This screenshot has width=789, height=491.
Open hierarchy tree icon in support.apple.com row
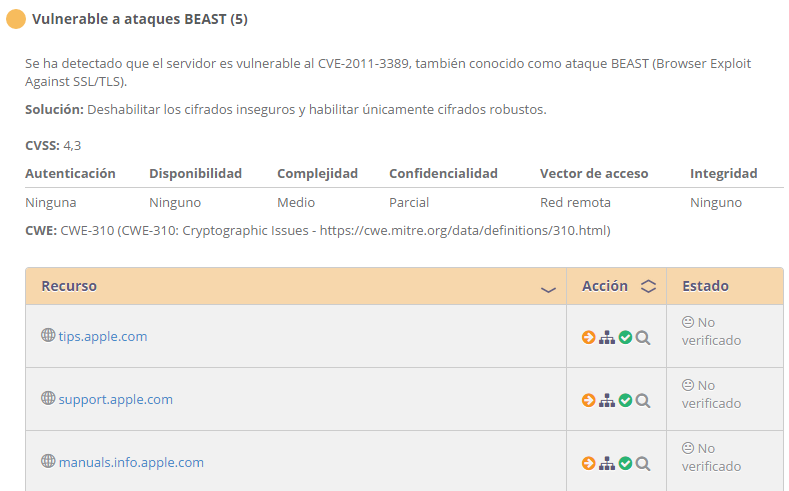click(607, 400)
